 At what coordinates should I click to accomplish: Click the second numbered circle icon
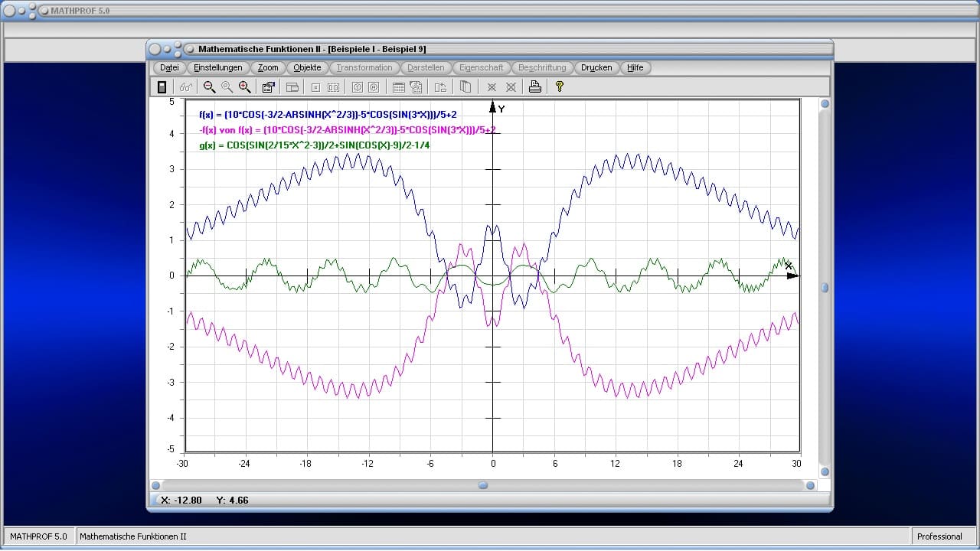(x=374, y=87)
